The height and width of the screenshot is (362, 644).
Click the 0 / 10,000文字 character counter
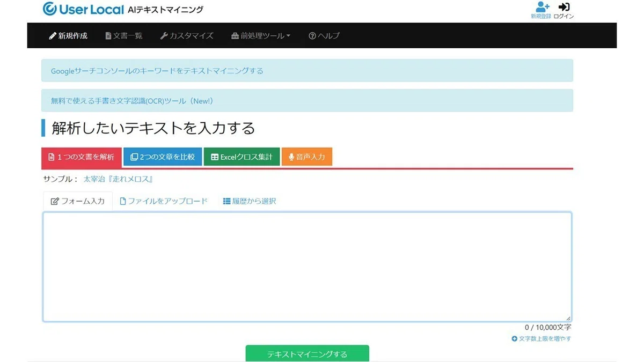(548, 327)
